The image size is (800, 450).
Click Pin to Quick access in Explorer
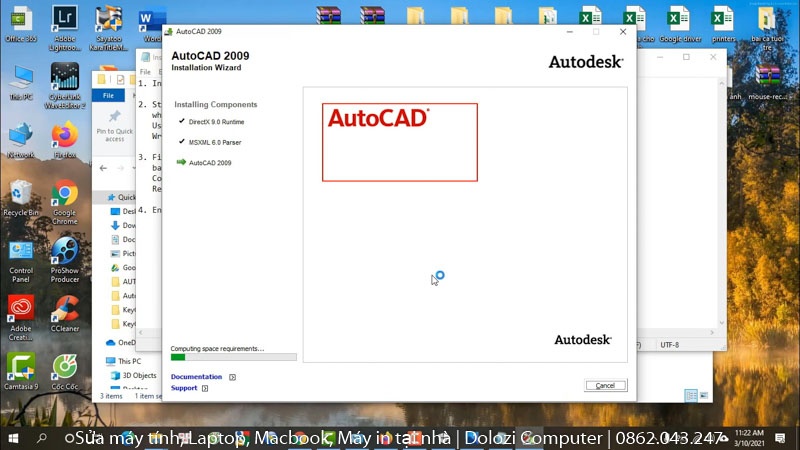click(115, 127)
